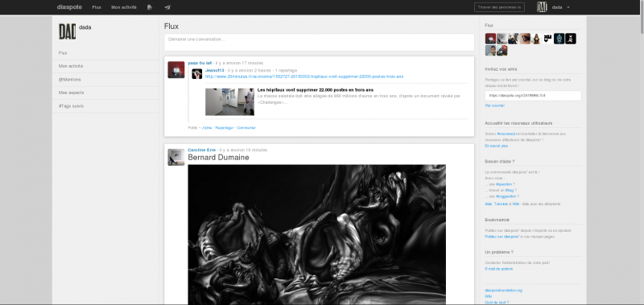Click the Par courriel invite link

coord(494,105)
